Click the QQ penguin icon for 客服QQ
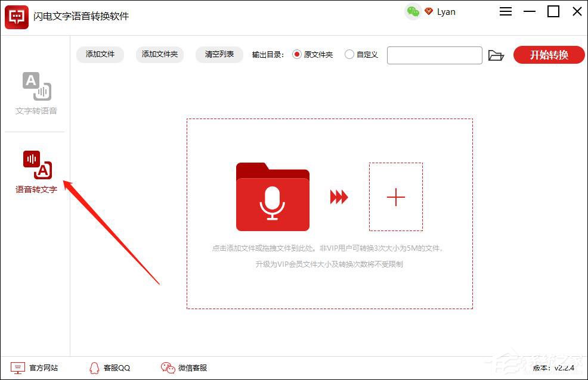Image resolution: width=588 pixels, height=380 pixels. pos(94,367)
